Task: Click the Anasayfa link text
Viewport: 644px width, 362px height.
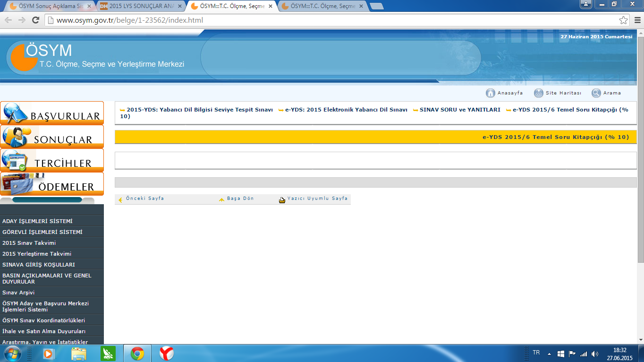Action: [x=510, y=93]
